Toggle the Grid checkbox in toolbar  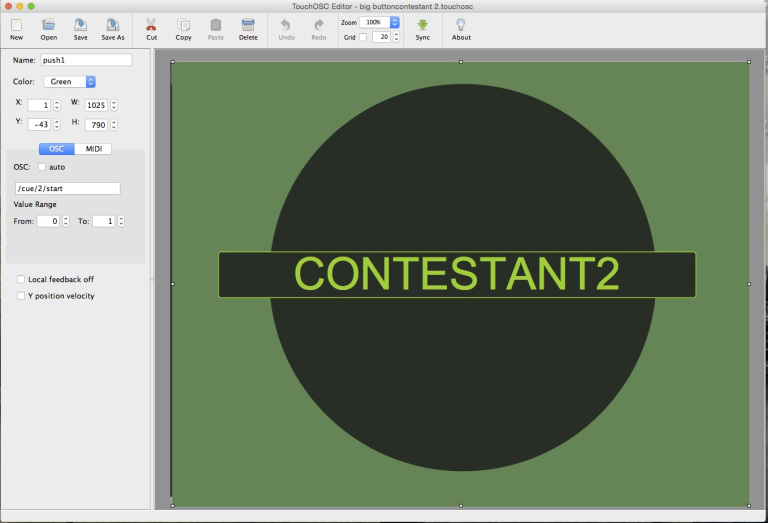coord(363,37)
